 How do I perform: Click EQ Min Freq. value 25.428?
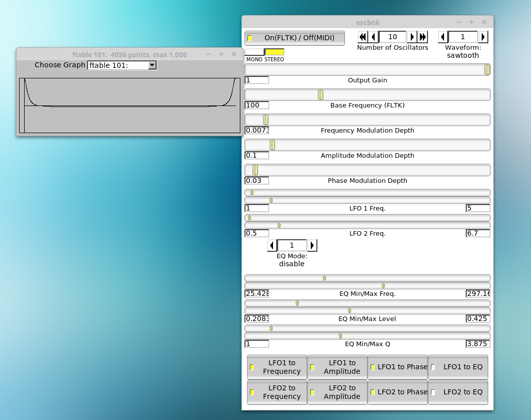pyautogui.click(x=256, y=293)
